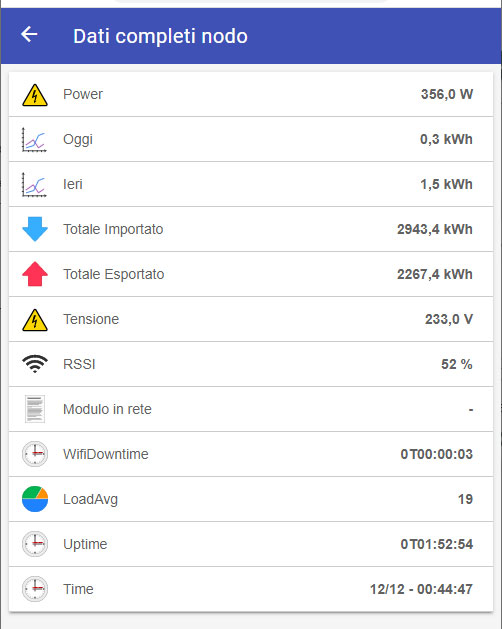Image resolution: width=502 pixels, height=629 pixels.
Task: Open the Totale Esportato row label
Action: [114, 274]
